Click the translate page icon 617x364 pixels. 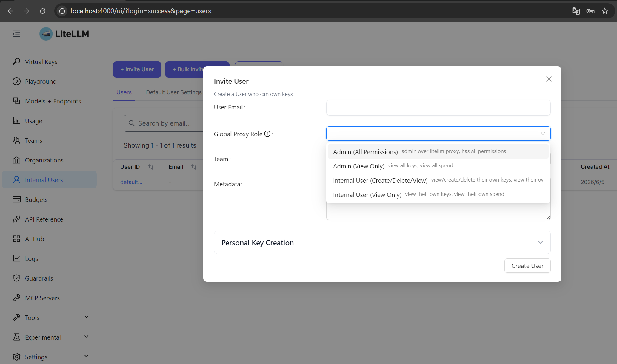tap(576, 11)
